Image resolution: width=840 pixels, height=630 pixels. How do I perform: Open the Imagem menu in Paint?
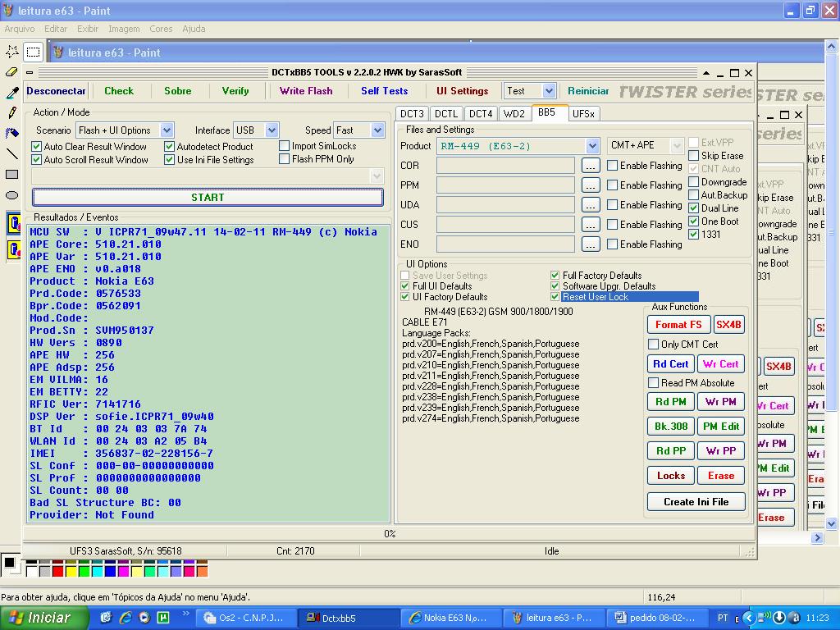[124, 29]
